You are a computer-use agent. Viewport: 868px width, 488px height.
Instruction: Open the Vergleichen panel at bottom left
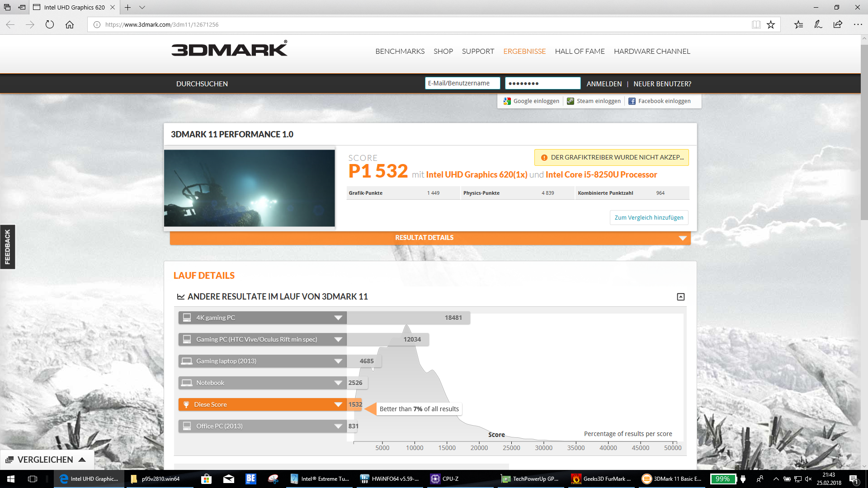pyautogui.click(x=46, y=460)
